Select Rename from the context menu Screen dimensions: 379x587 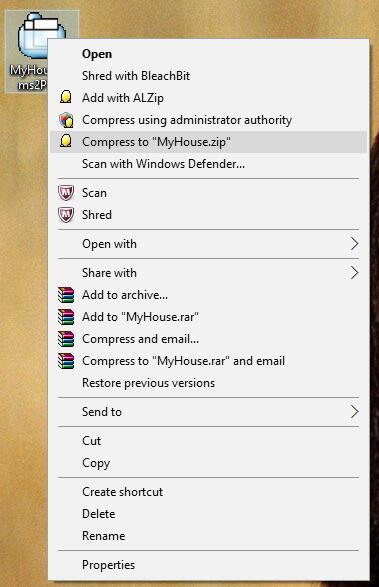pos(208,536)
